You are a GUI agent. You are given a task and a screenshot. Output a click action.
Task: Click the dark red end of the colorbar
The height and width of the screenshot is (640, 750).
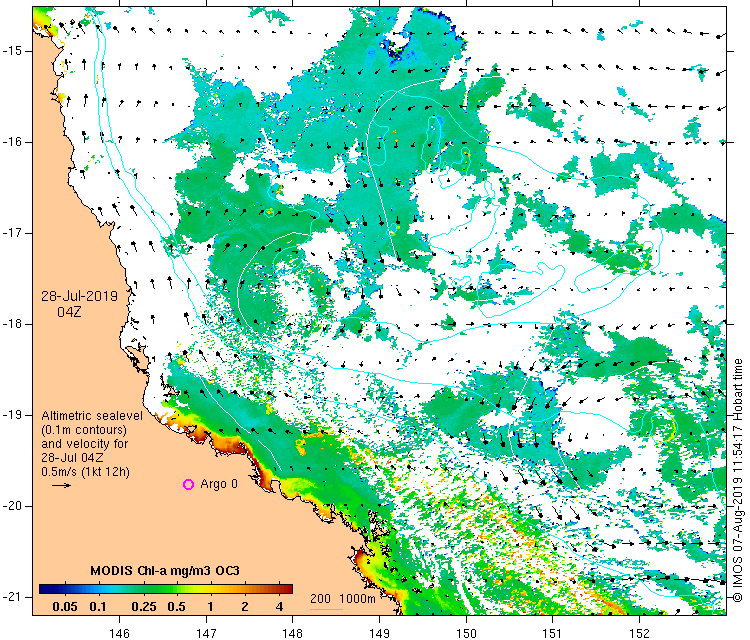(287, 589)
